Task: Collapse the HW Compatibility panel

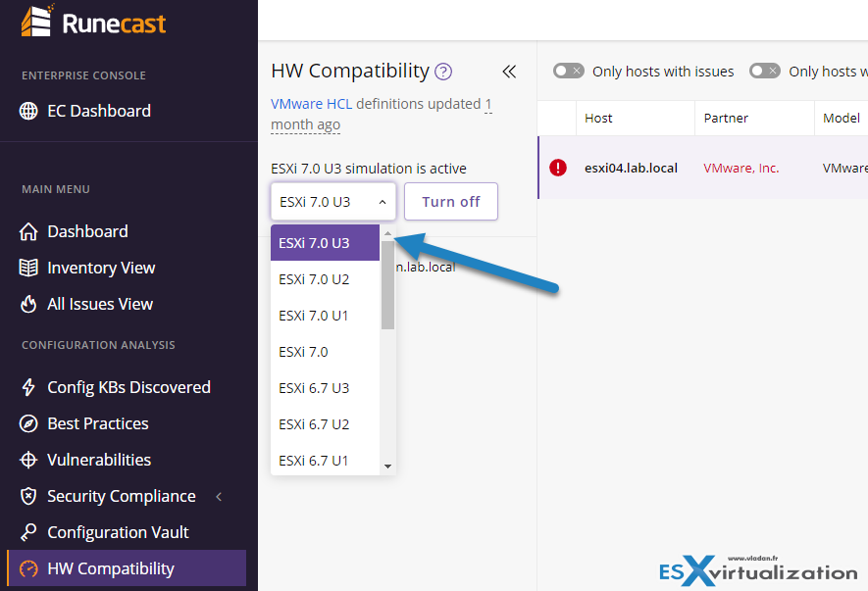Action: coord(509,72)
